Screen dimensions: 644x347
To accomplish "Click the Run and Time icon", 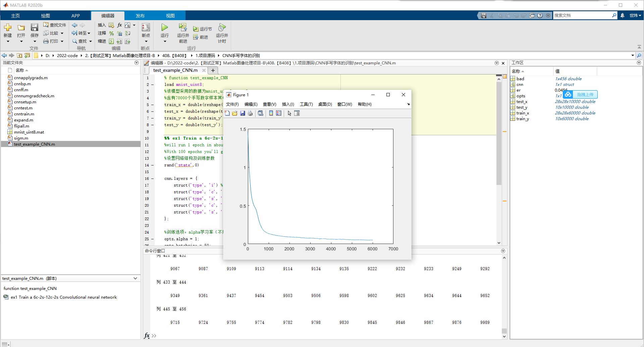I will click(222, 27).
